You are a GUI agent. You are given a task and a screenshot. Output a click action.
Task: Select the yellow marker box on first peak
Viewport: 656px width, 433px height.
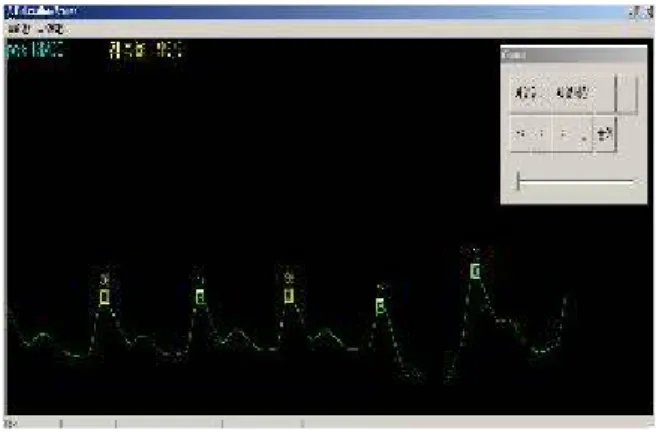tap(105, 297)
